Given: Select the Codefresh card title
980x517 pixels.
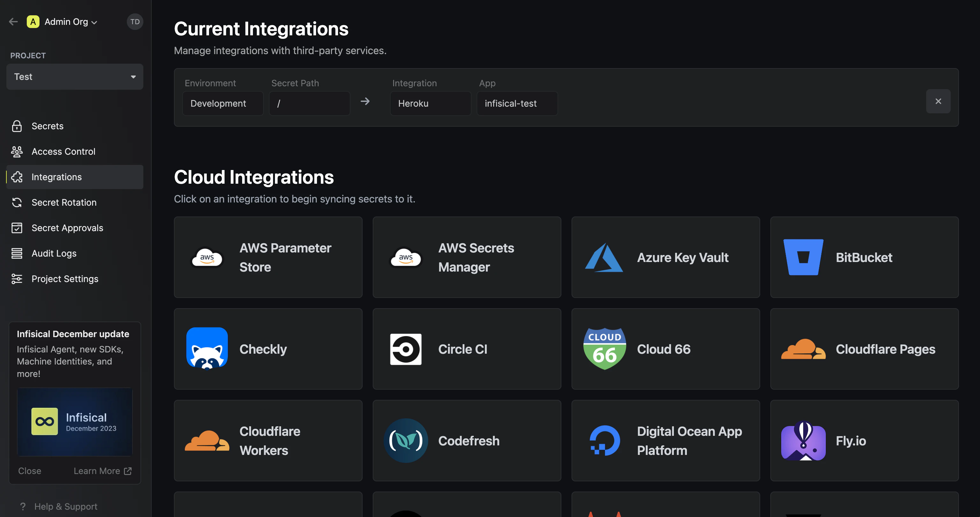Looking at the screenshot, I should [469, 441].
